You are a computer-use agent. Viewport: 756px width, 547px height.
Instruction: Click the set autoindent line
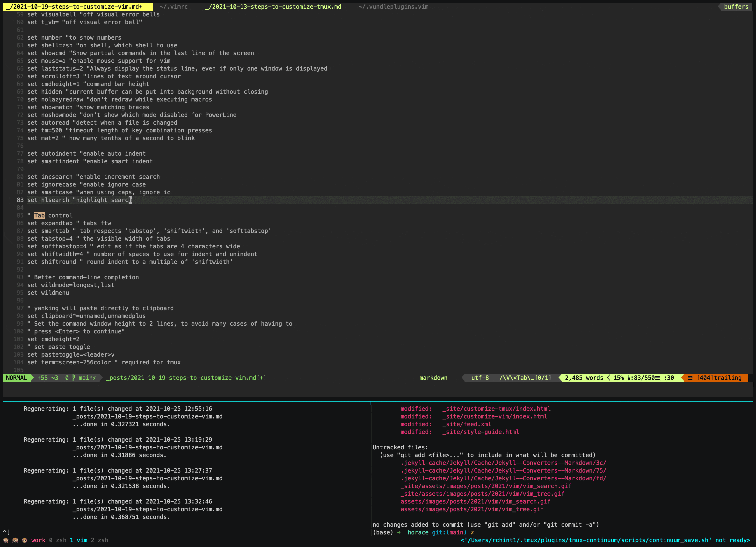click(x=87, y=154)
